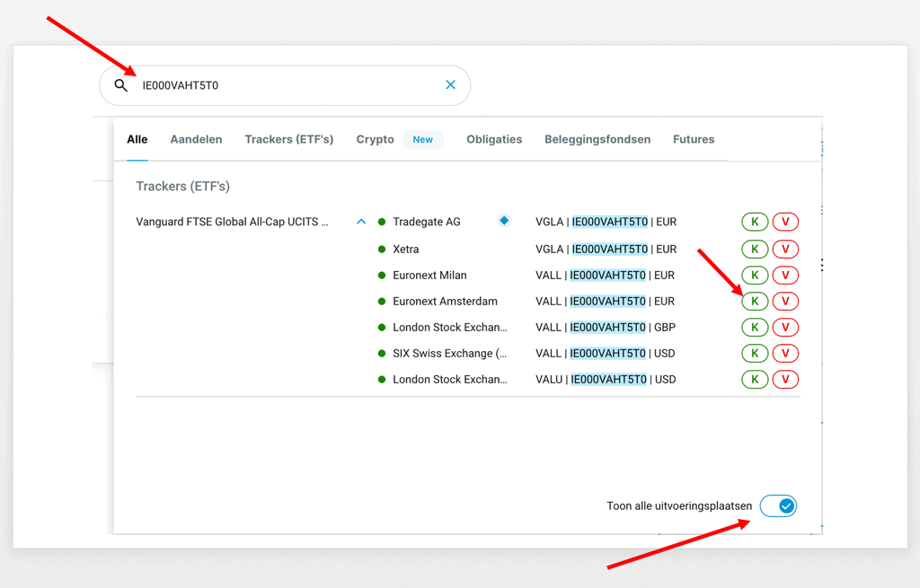
Task: Buy (K) on Tradegate AG
Action: pyautogui.click(x=755, y=222)
